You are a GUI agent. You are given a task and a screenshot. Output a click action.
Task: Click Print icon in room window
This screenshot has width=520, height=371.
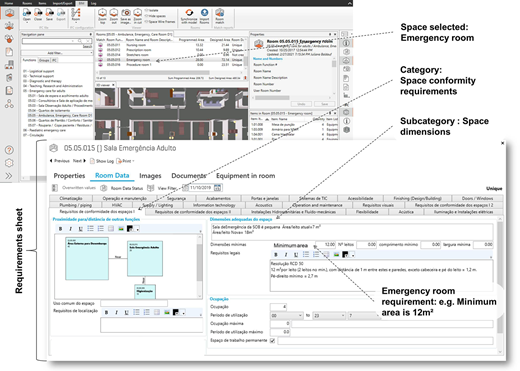tap(119, 161)
